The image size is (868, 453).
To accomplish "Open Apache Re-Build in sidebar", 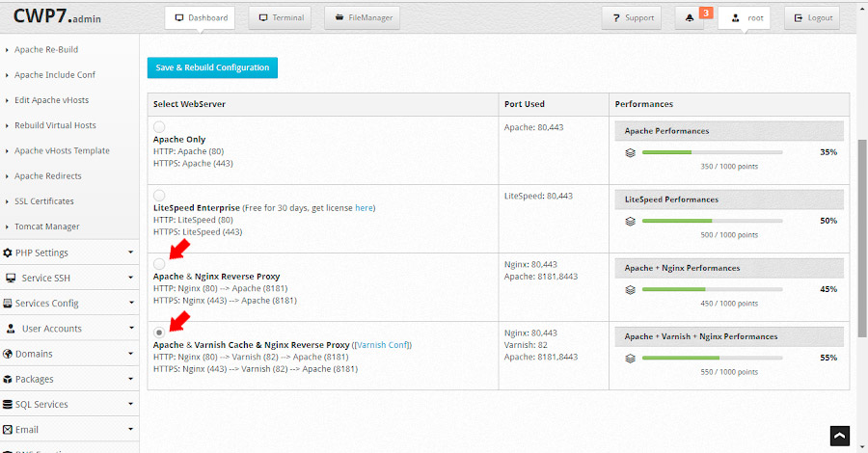I will pos(46,49).
